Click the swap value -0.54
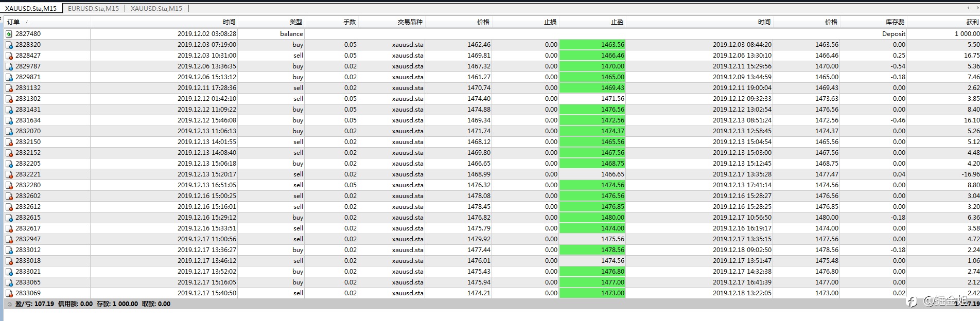The image size is (980, 321). 898,66
